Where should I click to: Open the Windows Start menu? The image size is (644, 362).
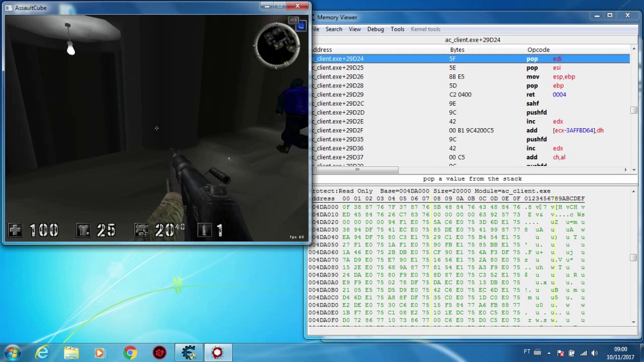pos(12,353)
